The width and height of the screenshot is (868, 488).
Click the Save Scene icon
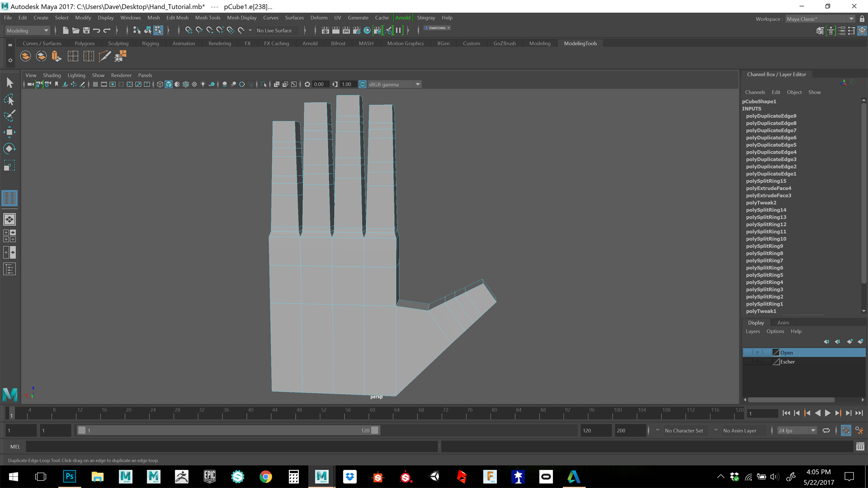point(86,30)
